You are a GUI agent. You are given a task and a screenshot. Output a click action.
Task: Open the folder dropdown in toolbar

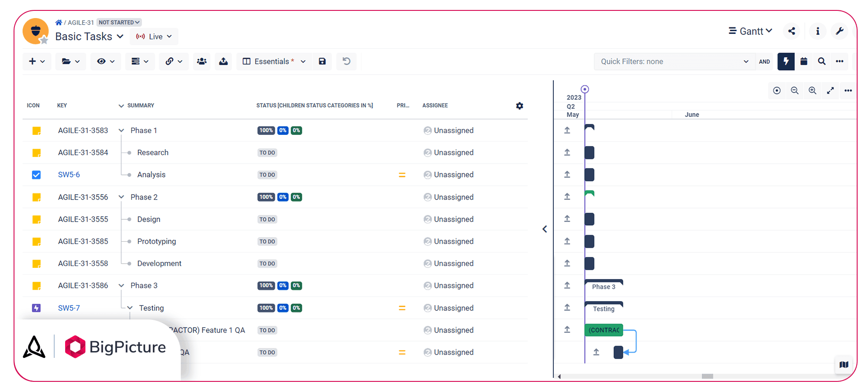pyautogui.click(x=71, y=62)
